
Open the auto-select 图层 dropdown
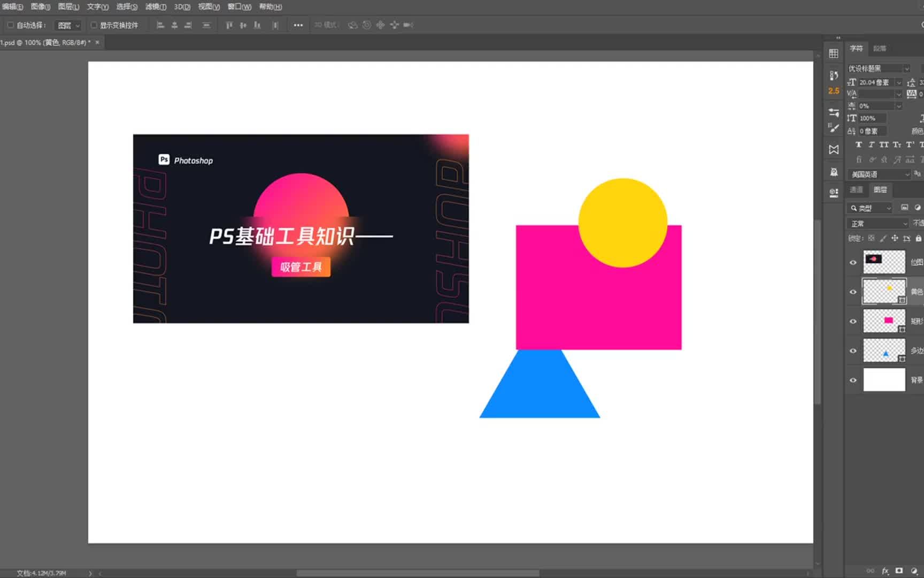(68, 25)
